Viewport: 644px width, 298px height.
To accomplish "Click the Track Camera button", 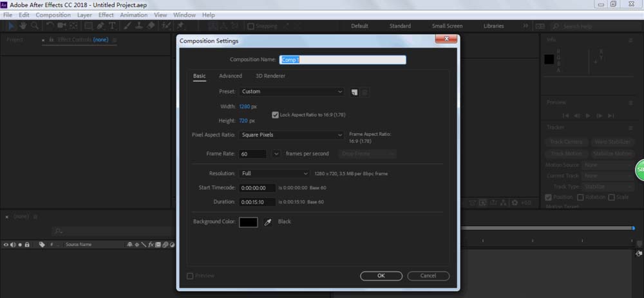I will [x=566, y=142].
